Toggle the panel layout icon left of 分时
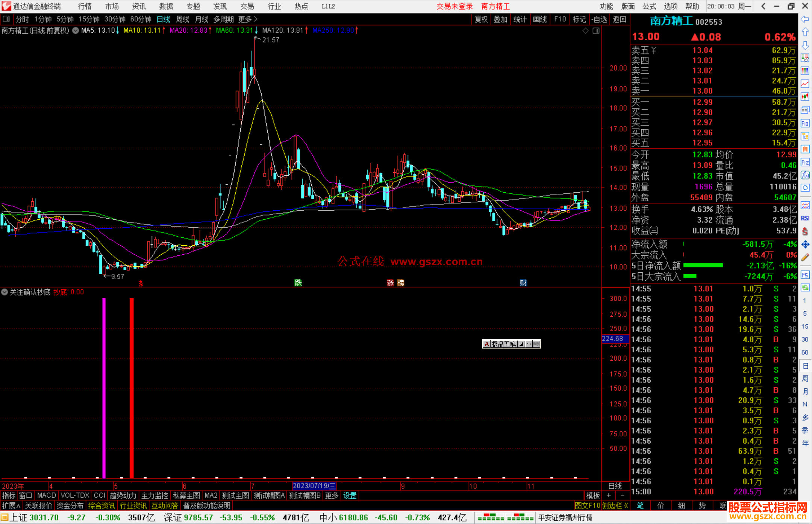This screenshot has height=524, width=812. click(x=6, y=19)
